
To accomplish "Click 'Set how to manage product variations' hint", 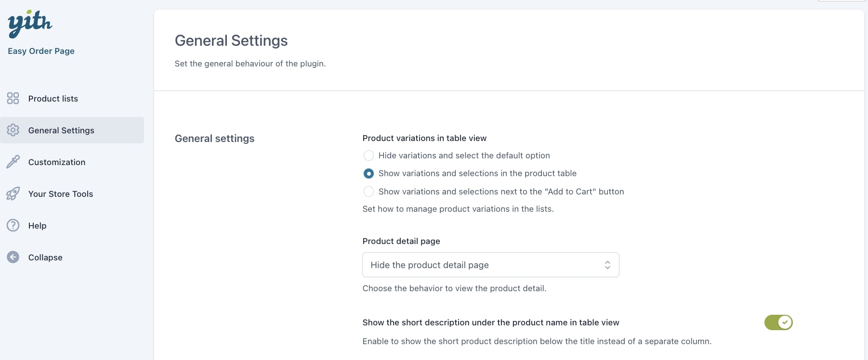I will tap(458, 209).
